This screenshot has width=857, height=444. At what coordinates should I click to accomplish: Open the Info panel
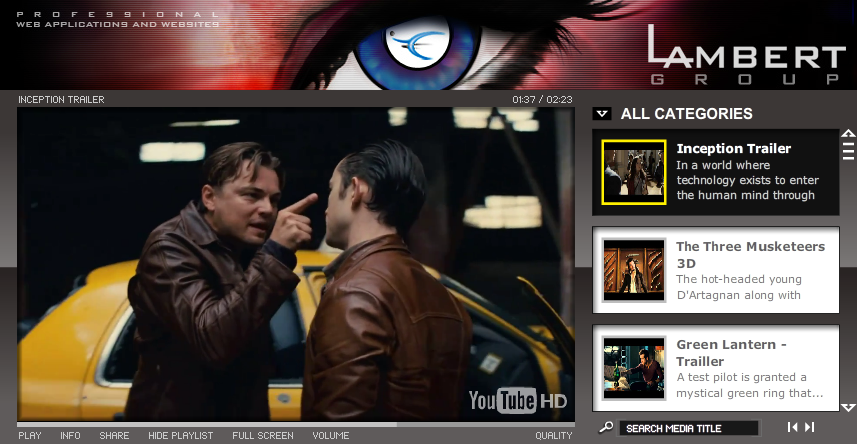tap(71, 436)
